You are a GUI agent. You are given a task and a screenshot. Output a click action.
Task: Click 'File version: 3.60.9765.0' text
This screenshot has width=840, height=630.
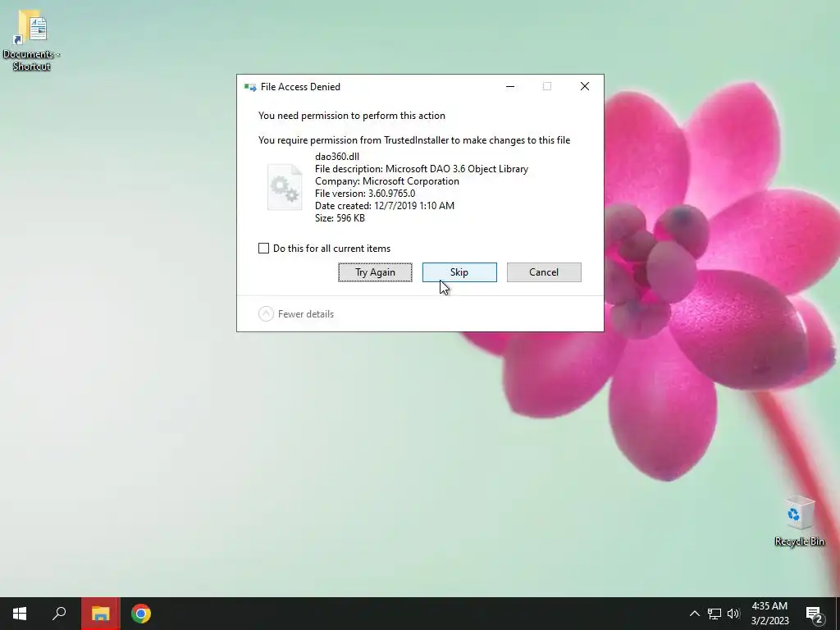[365, 194]
